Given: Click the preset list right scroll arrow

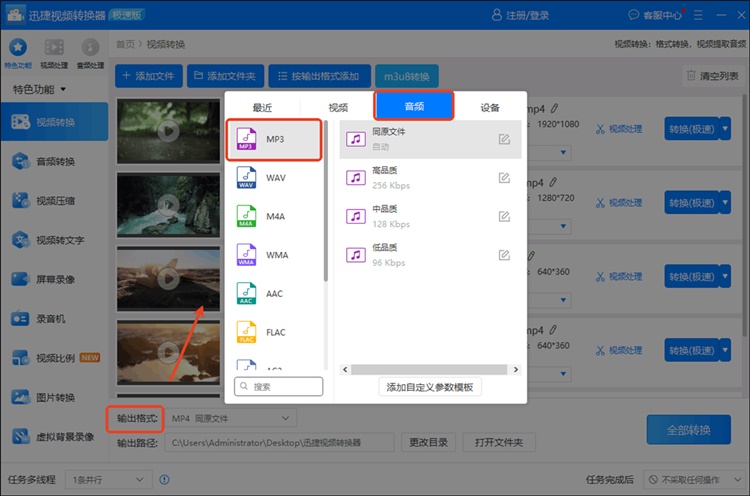Looking at the screenshot, I should [x=516, y=369].
